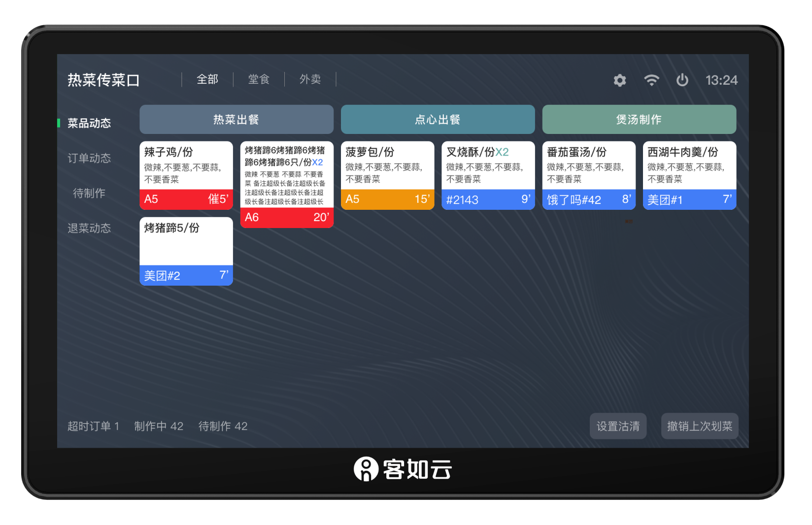Open settings via the gear icon
The image size is (812, 525).
[619, 80]
